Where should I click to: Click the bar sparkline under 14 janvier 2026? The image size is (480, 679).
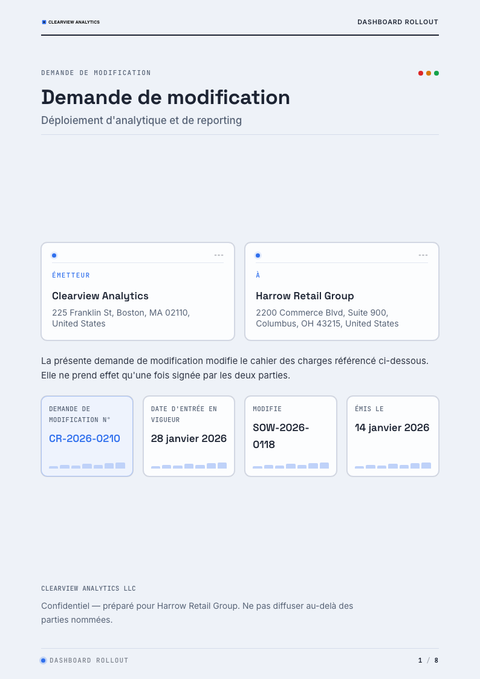tap(393, 466)
